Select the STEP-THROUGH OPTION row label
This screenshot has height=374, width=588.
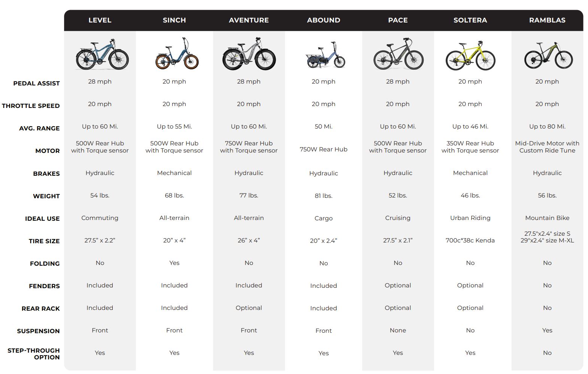click(34, 354)
